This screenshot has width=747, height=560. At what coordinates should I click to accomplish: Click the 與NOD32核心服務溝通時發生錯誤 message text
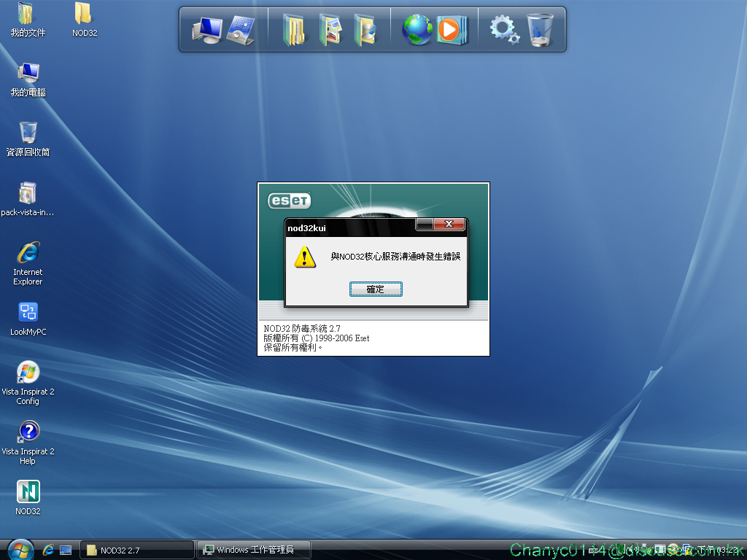click(x=395, y=257)
